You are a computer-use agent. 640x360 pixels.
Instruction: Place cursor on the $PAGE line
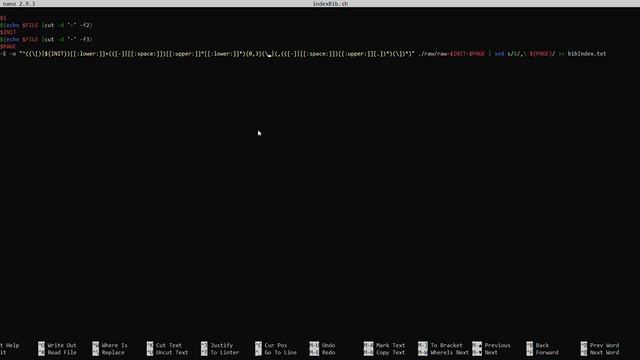pos(8,47)
